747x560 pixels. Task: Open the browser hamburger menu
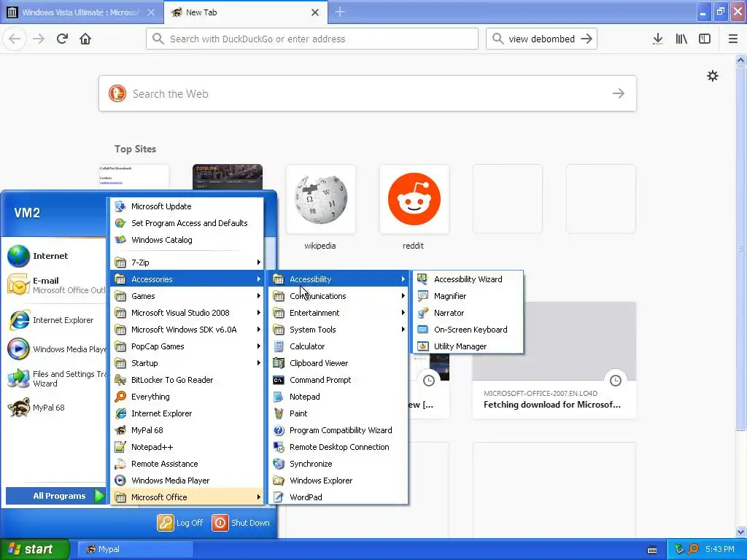[732, 39]
